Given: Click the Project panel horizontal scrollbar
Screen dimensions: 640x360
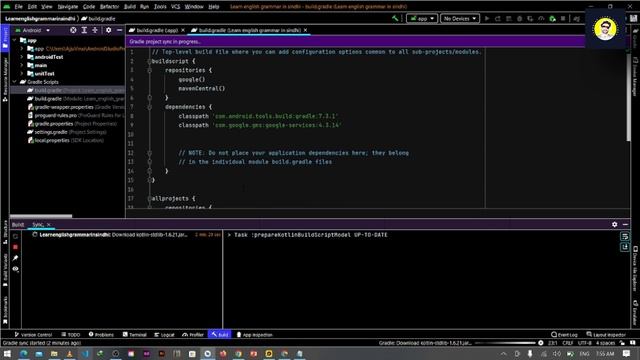Looking at the screenshot, I should point(41,216).
